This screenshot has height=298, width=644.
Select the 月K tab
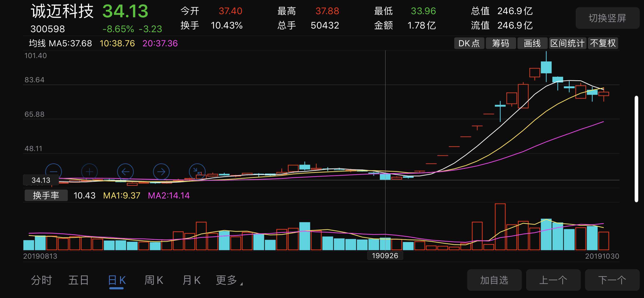click(x=191, y=280)
